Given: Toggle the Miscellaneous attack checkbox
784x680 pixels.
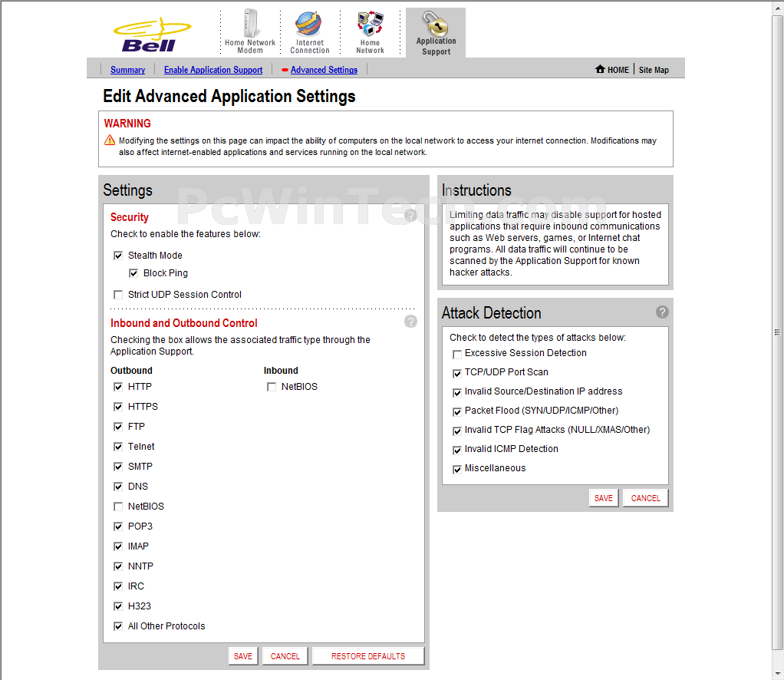Looking at the screenshot, I should pyautogui.click(x=457, y=470).
